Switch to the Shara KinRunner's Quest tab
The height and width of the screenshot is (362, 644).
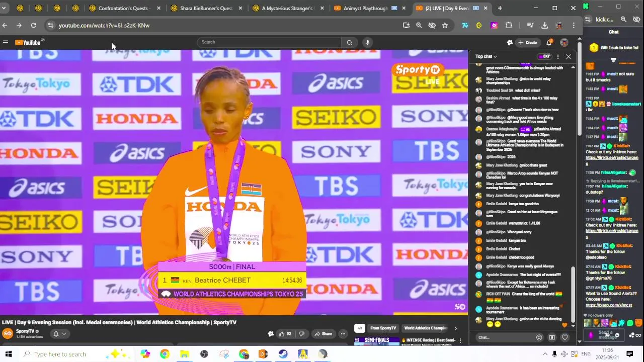click(207, 8)
